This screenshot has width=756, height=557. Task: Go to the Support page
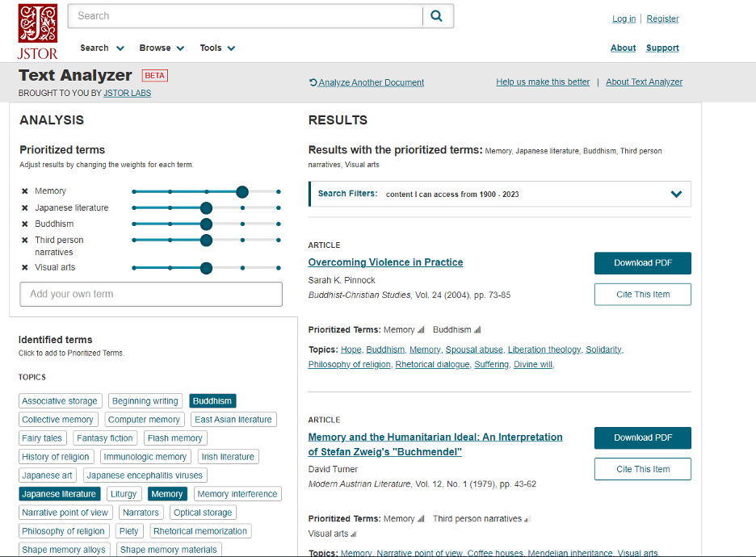[x=662, y=48]
